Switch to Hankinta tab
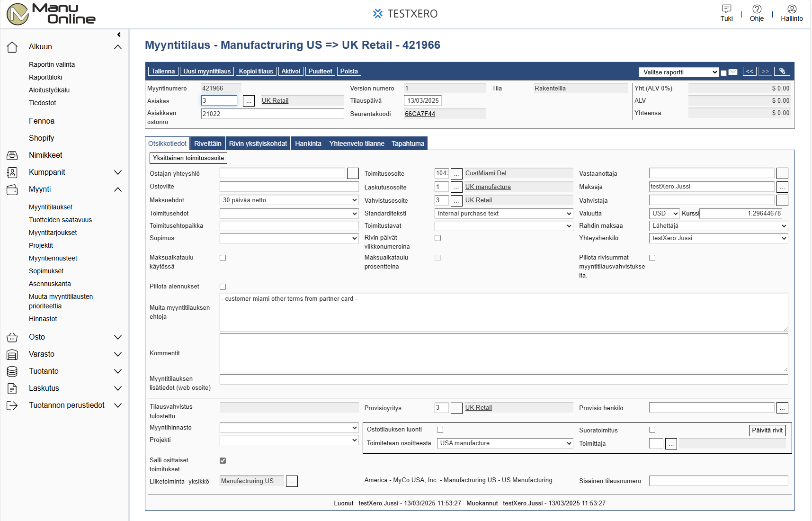This screenshot has width=812, height=521. click(x=308, y=144)
